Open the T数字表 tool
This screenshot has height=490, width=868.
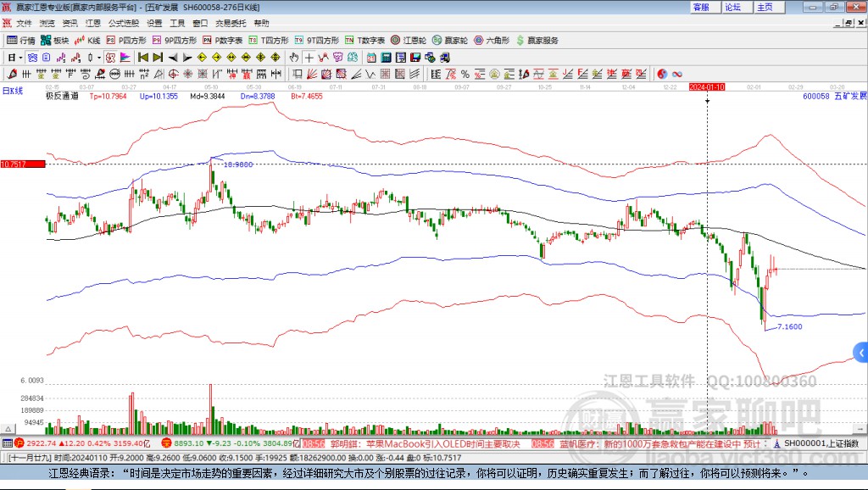(364, 41)
